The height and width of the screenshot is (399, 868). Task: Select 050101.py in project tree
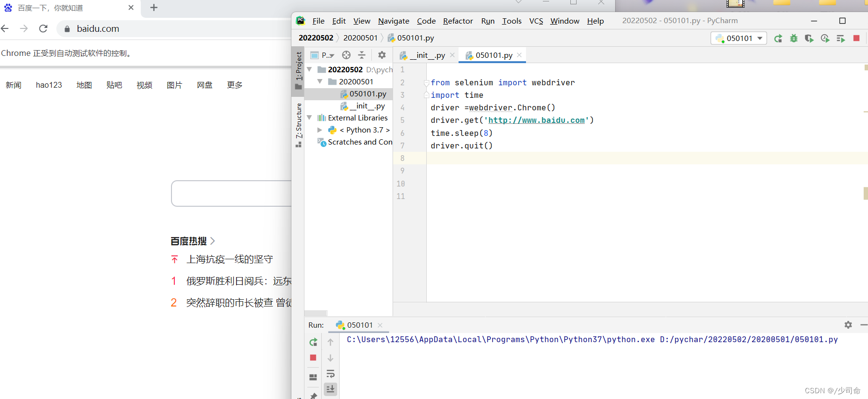tap(368, 93)
